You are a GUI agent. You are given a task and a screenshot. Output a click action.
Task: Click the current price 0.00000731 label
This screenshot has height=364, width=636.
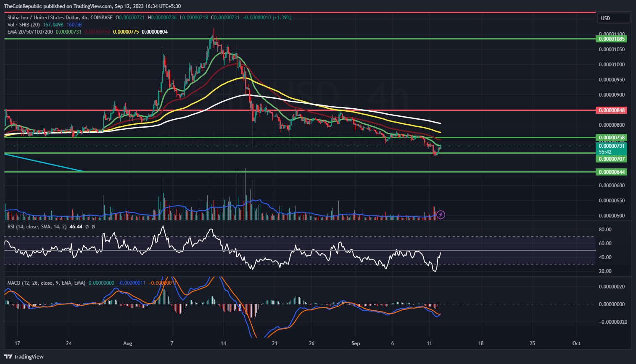tap(612, 146)
